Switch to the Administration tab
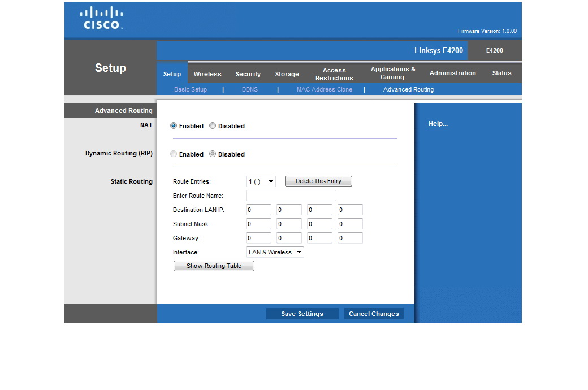 [452, 73]
